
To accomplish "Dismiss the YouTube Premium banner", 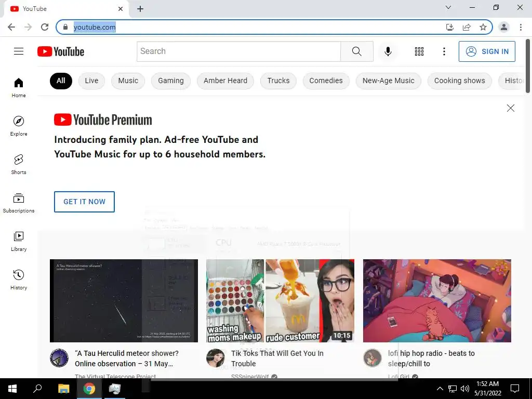I will (x=510, y=108).
